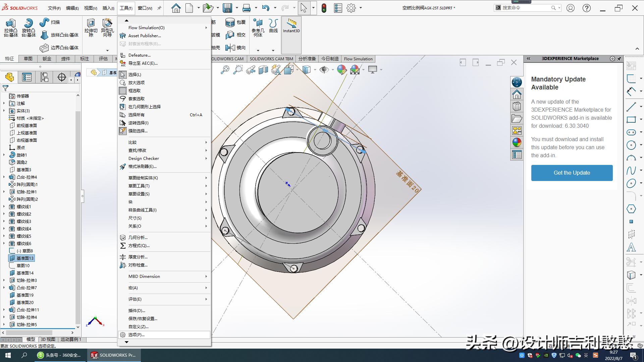The height and width of the screenshot is (362, 644).
Task: Open the 草图绘制实体(K) submenu
Action: click(x=144, y=178)
